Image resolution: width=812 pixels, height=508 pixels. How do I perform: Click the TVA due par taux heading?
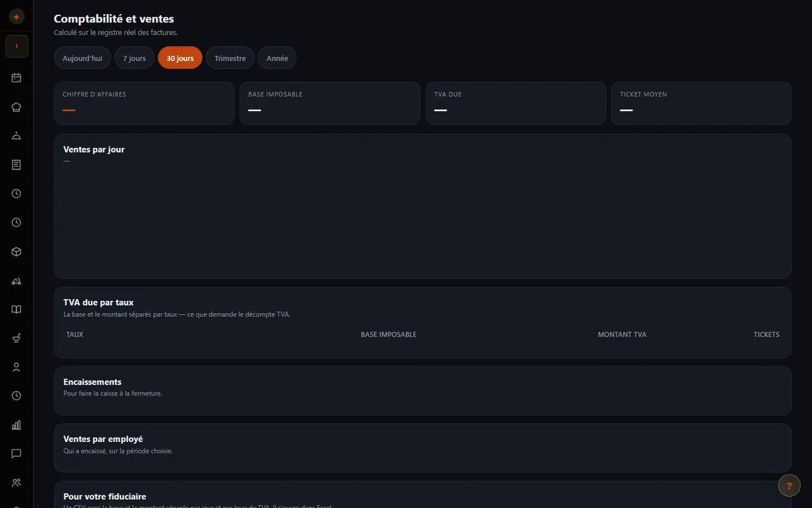pyautogui.click(x=98, y=302)
